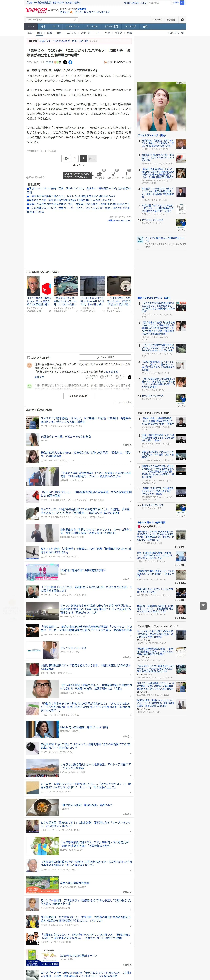Viewport: 210px width, 980px height.
Task: Click the Yahoo! JAPAN news logo
Action: (42, 10)
